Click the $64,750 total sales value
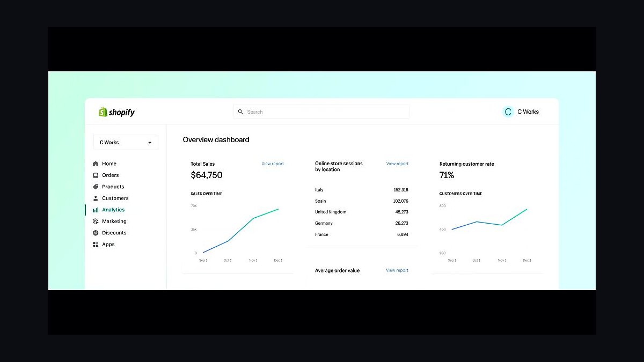The width and height of the screenshot is (644, 362). (207, 175)
